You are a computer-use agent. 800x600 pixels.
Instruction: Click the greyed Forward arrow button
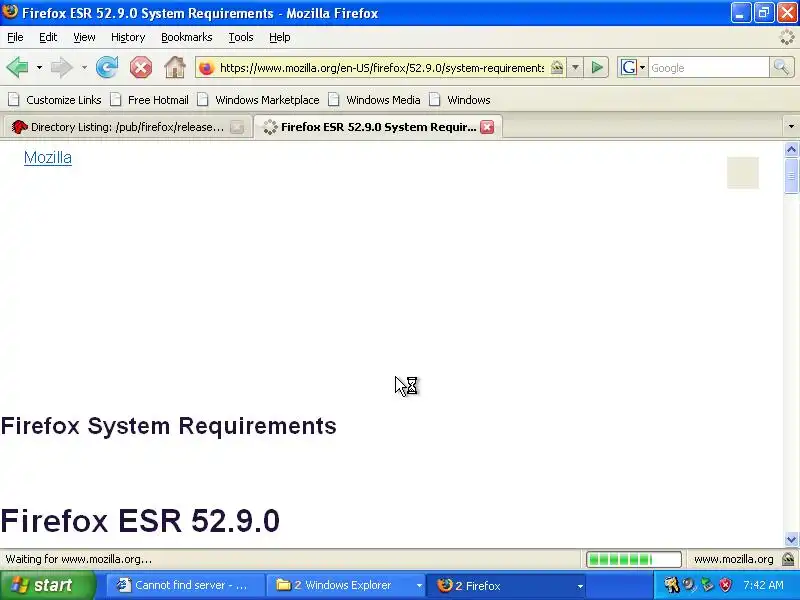[62, 67]
